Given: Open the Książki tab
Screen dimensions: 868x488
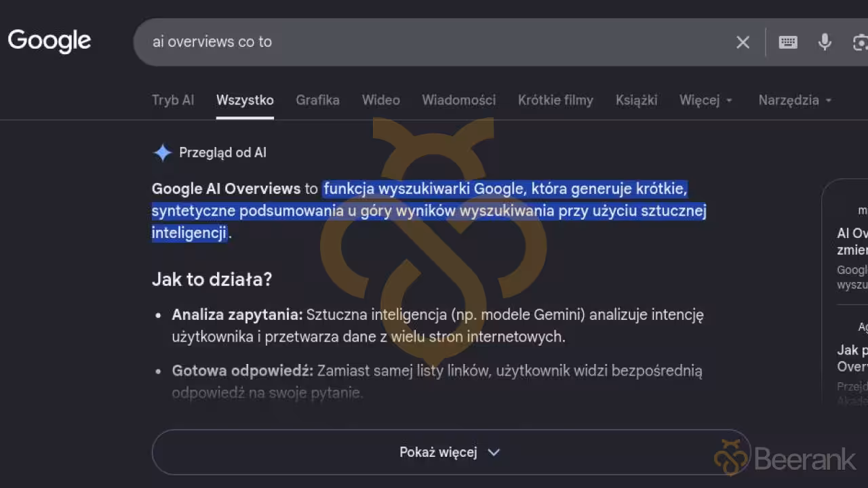Looking at the screenshot, I should pyautogui.click(x=637, y=100).
